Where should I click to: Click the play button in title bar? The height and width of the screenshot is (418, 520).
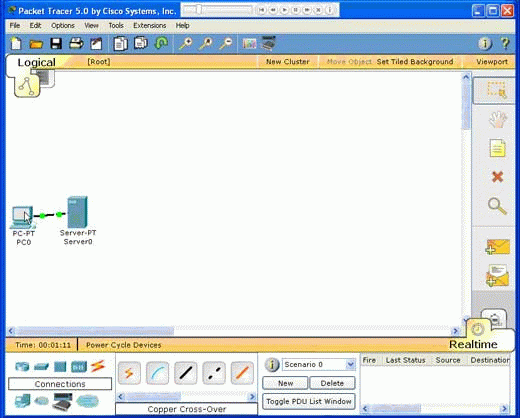pyautogui.click(x=284, y=10)
